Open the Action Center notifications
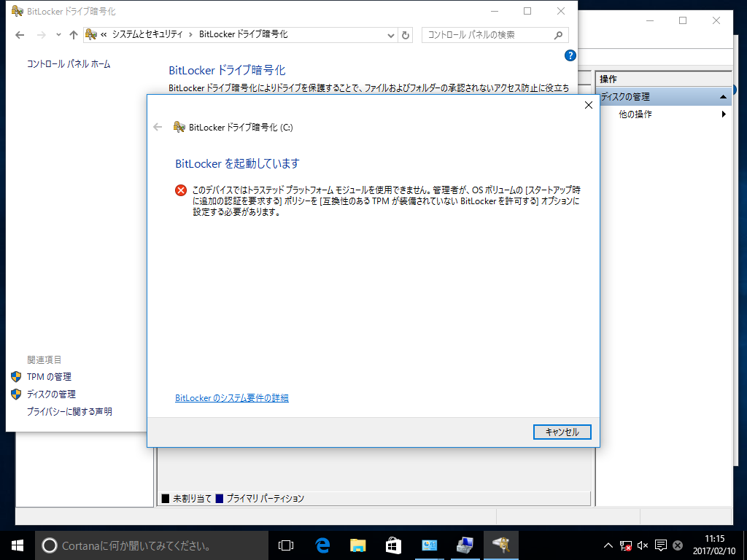This screenshot has width=747, height=560. 660,545
